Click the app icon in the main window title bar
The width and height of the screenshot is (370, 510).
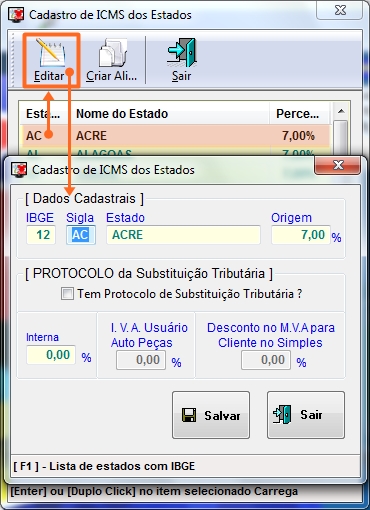pos(16,15)
